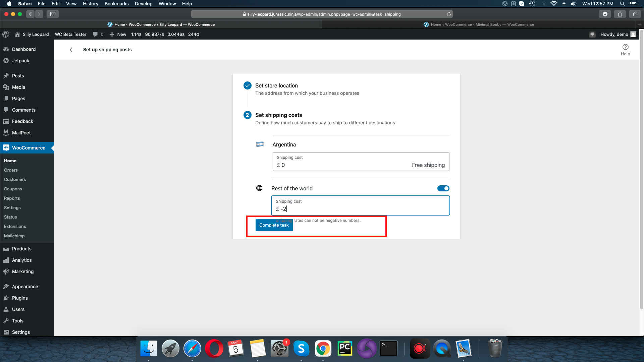The height and width of the screenshot is (362, 644).
Task: Toggle the Rest of the world switch
Action: point(443,188)
